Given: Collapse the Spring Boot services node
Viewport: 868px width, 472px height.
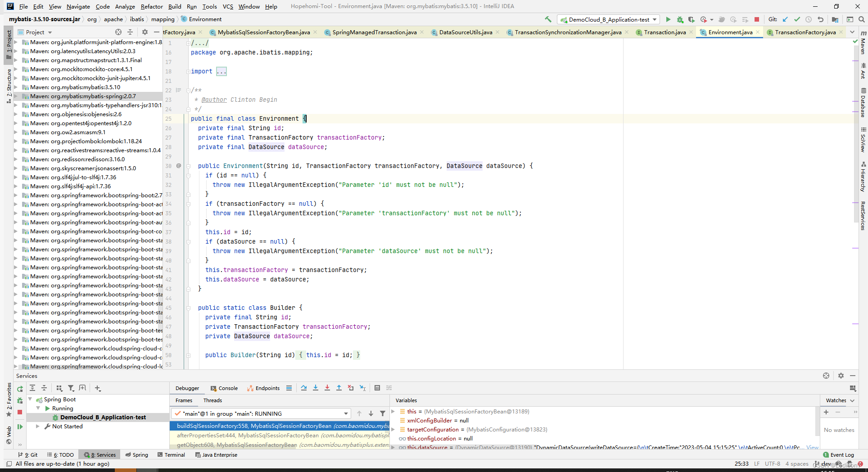Looking at the screenshot, I should coord(30,399).
